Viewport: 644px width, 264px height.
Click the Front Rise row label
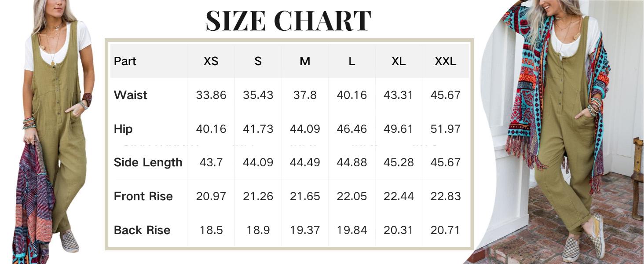143,196
